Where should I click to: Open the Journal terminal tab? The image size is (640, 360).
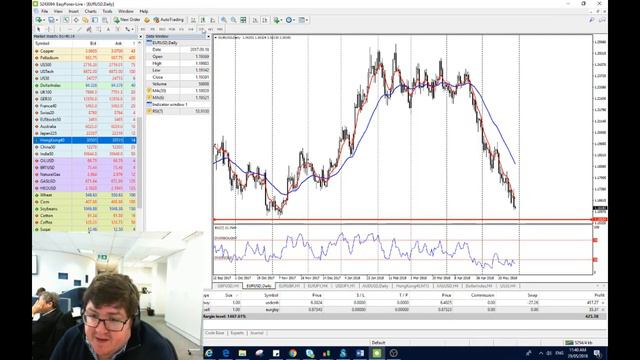pyautogui.click(x=257, y=333)
